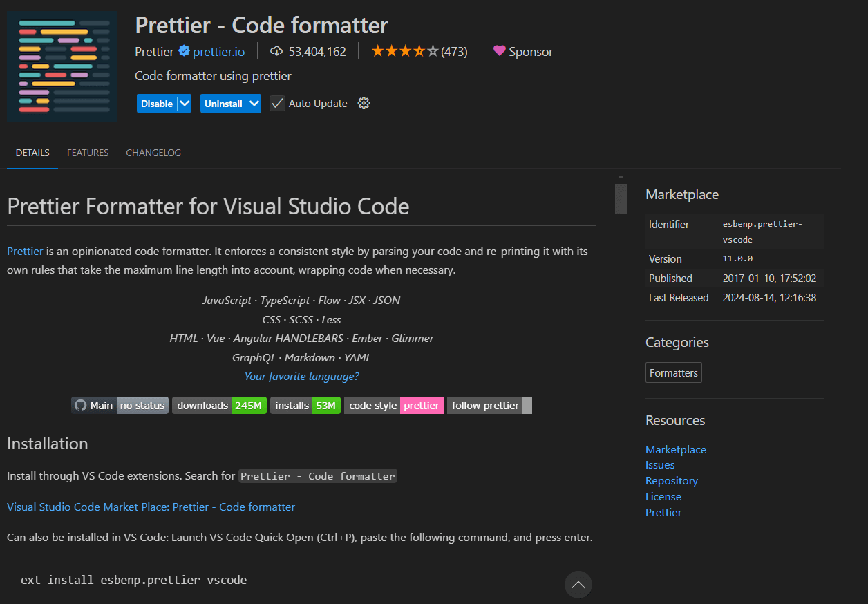Open the Issues resource link

coord(660,465)
